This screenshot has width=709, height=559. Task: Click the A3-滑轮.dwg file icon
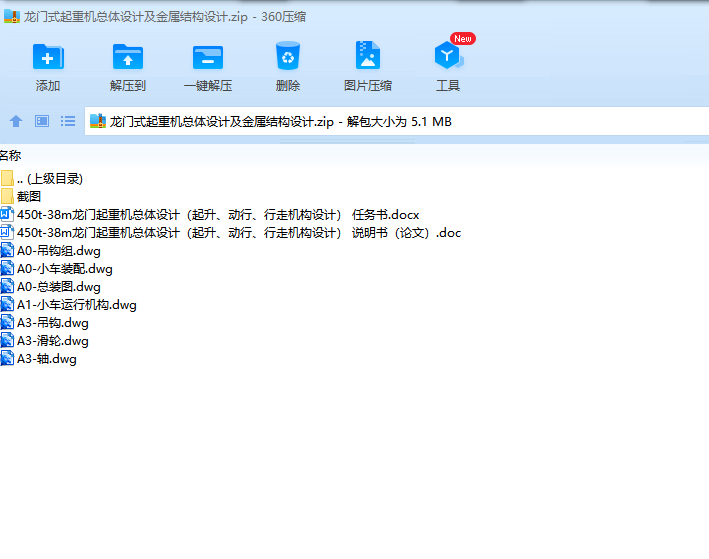coord(7,341)
